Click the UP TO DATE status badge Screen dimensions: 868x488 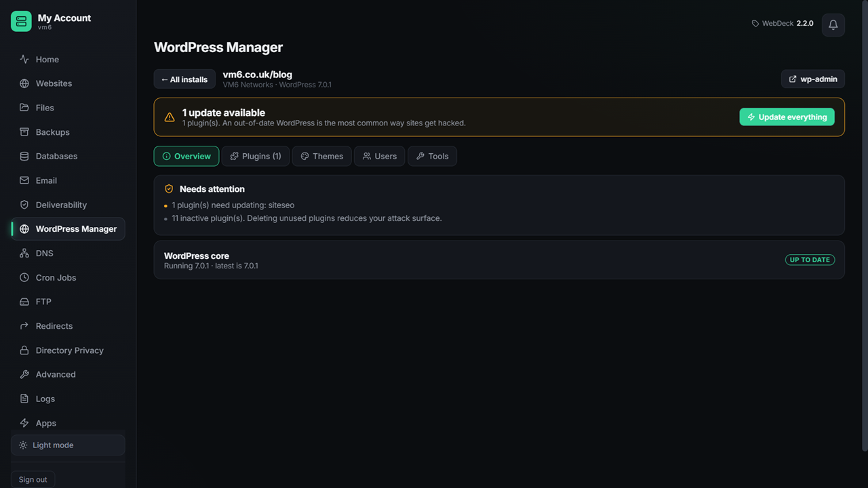click(810, 260)
